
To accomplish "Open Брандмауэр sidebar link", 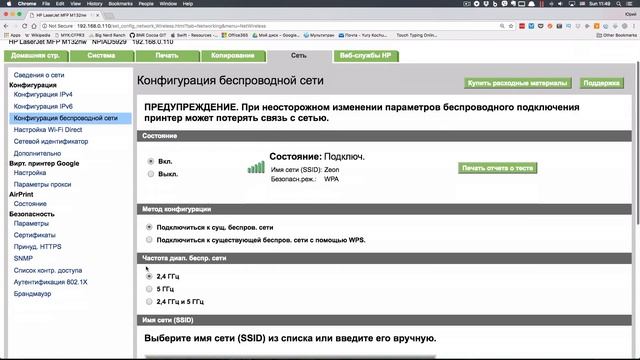I will click(x=32, y=294).
